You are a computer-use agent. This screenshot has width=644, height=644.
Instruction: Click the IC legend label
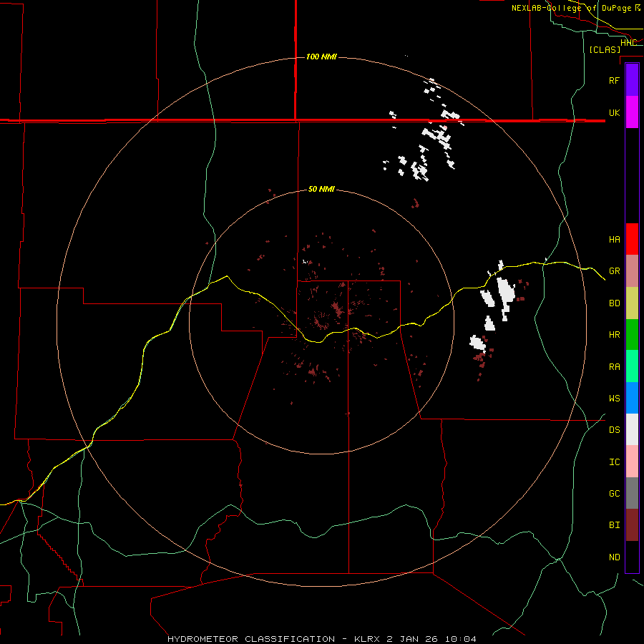615,462
